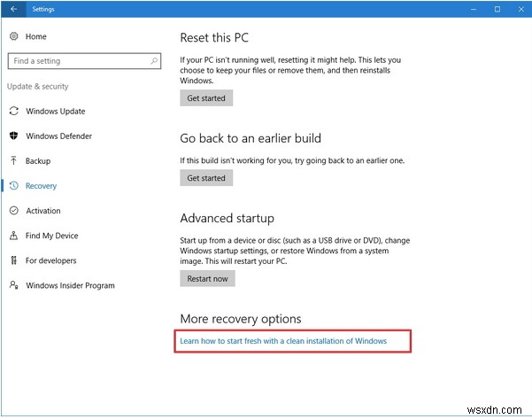The image size is (532, 419).
Task: Click the Windows Insider Program person icon
Action: click(13, 285)
